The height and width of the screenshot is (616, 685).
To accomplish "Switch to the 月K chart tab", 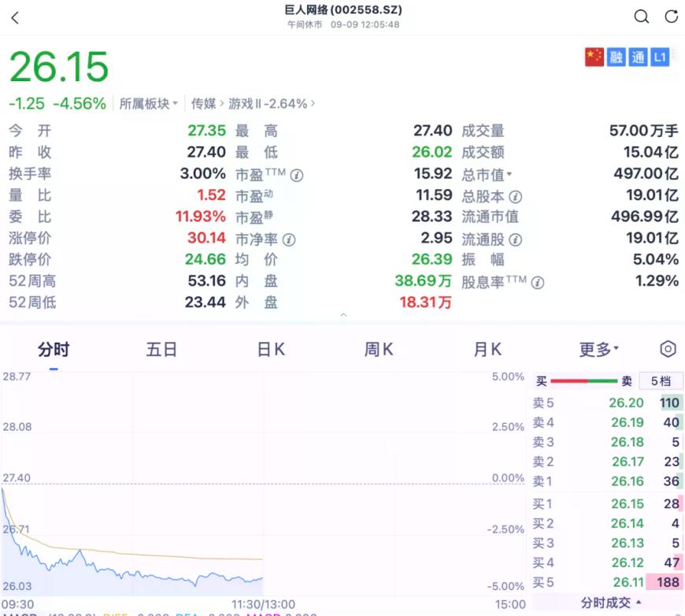I will (x=487, y=350).
